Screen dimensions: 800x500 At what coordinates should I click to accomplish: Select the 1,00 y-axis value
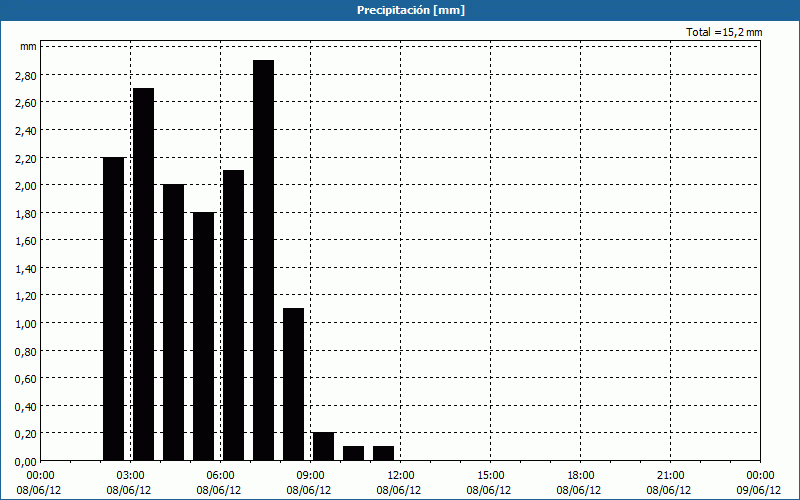(x=26, y=323)
